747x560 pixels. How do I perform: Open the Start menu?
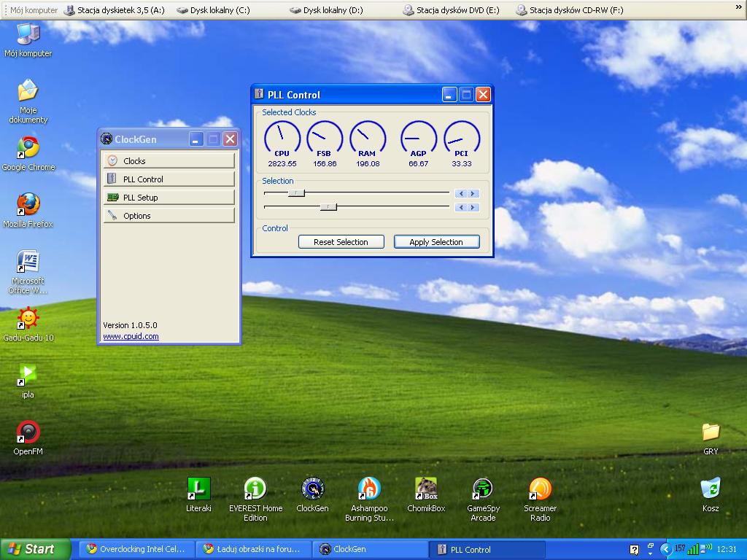[35, 549]
